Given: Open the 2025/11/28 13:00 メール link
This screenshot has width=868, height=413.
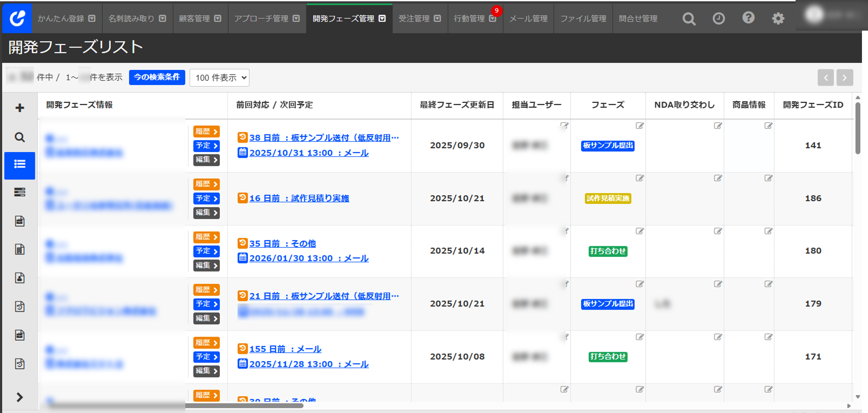Looking at the screenshot, I should pos(309,364).
